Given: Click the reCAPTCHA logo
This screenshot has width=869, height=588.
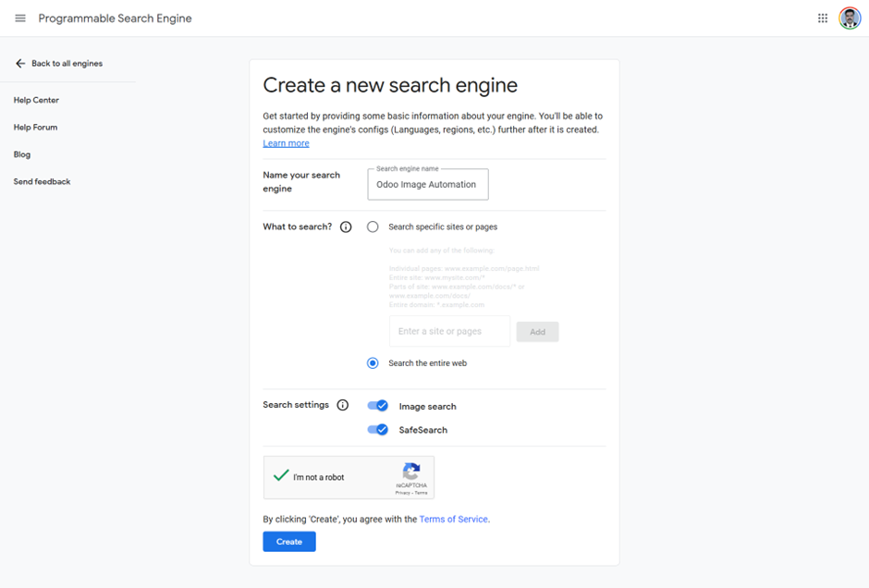Looking at the screenshot, I should click(x=411, y=472).
